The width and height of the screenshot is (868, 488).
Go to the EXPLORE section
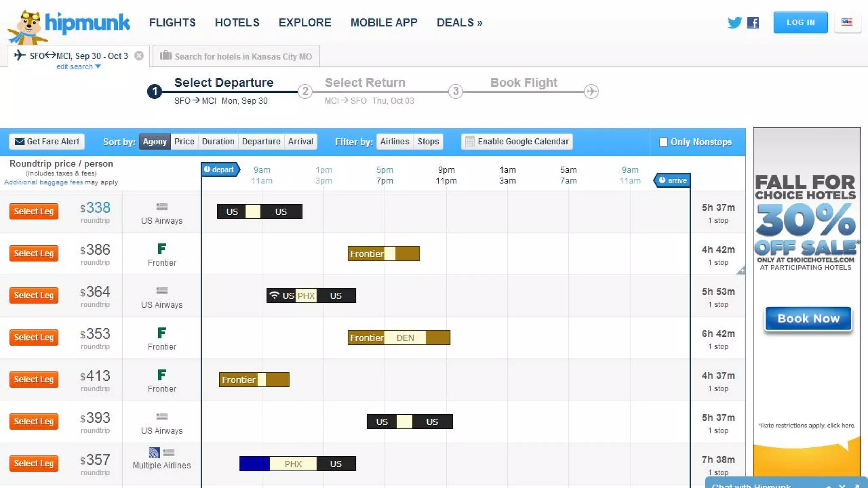305,22
